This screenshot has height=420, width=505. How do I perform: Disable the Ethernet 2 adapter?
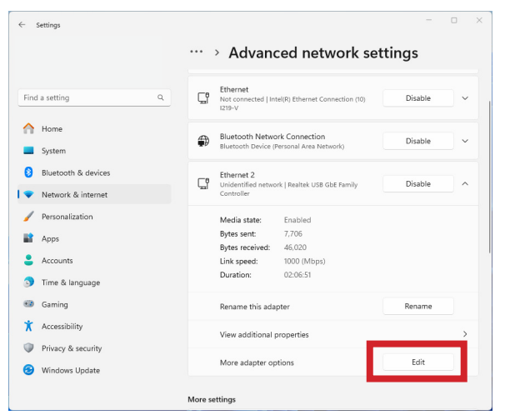coord(418,183)
